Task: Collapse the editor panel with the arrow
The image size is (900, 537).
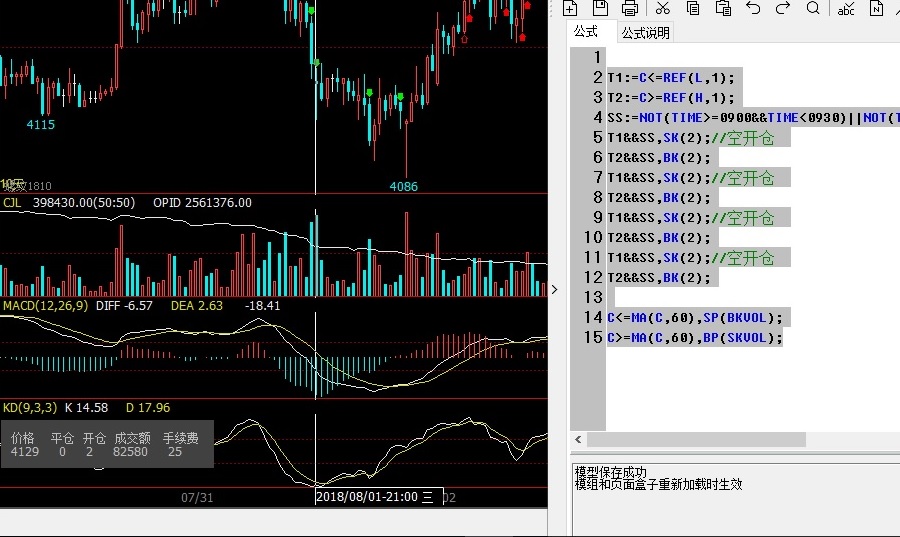Action: (556, 291)
